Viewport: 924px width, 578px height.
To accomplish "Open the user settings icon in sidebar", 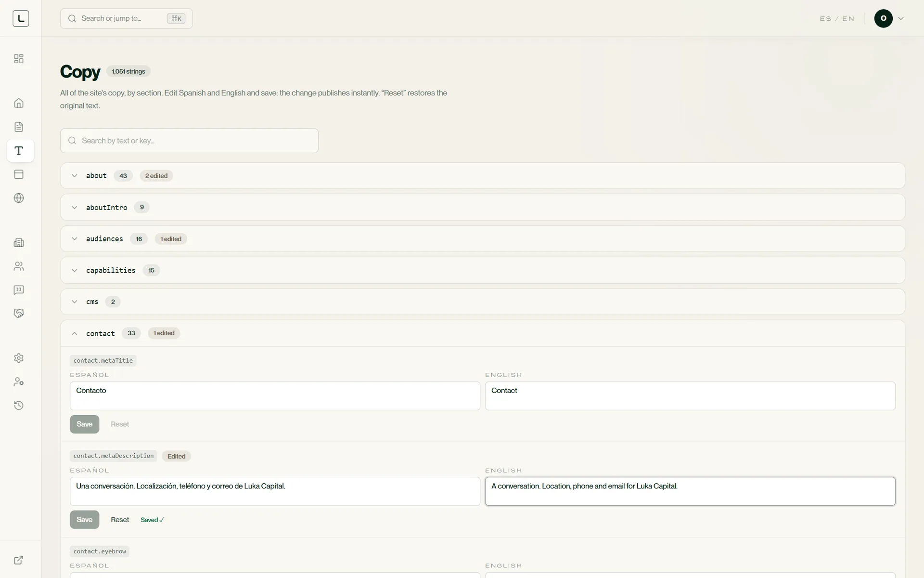I will 19,381.
